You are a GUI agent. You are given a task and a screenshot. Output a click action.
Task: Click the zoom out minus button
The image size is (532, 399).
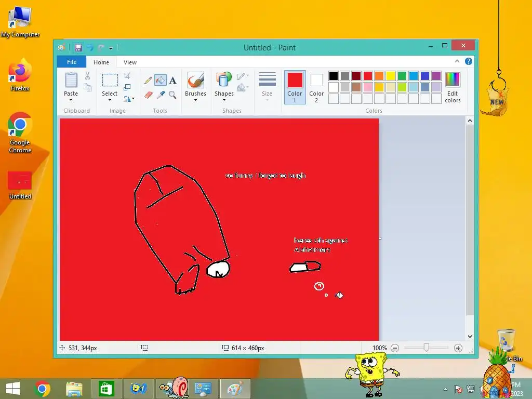point(395,348)
